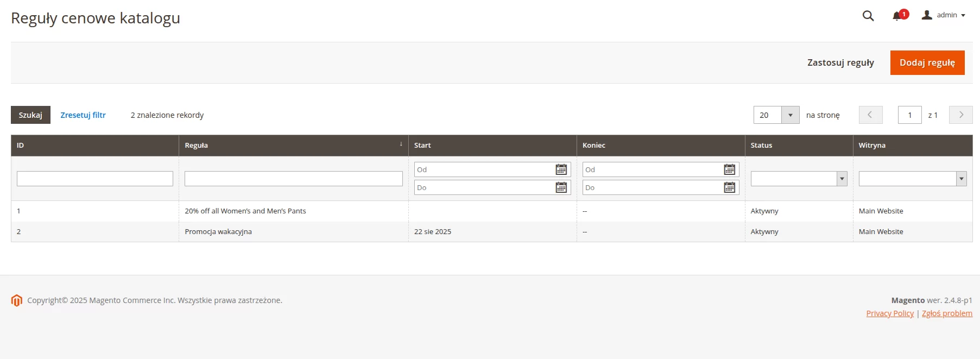This screenshot has width=980, height=359.
Task: Open the Witryna filter dropdown
Action: point(912,179)
